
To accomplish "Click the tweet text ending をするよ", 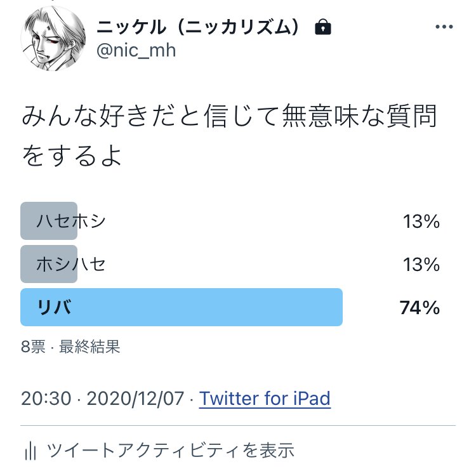I will (71, 156).
